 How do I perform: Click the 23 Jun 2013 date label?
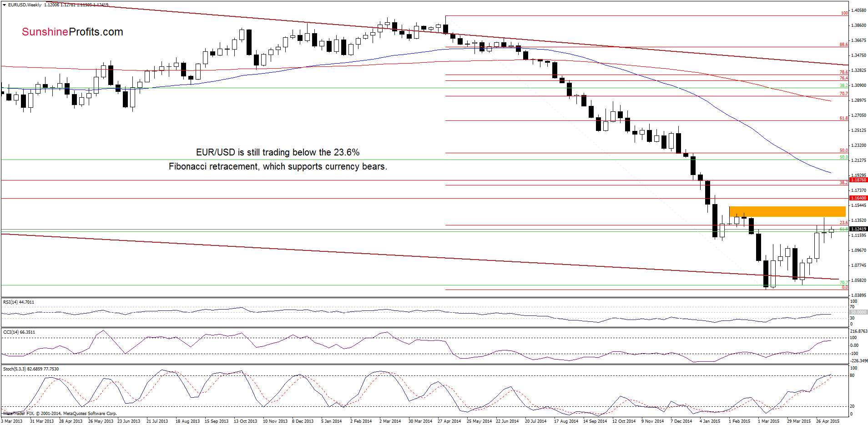pos(129,421)
